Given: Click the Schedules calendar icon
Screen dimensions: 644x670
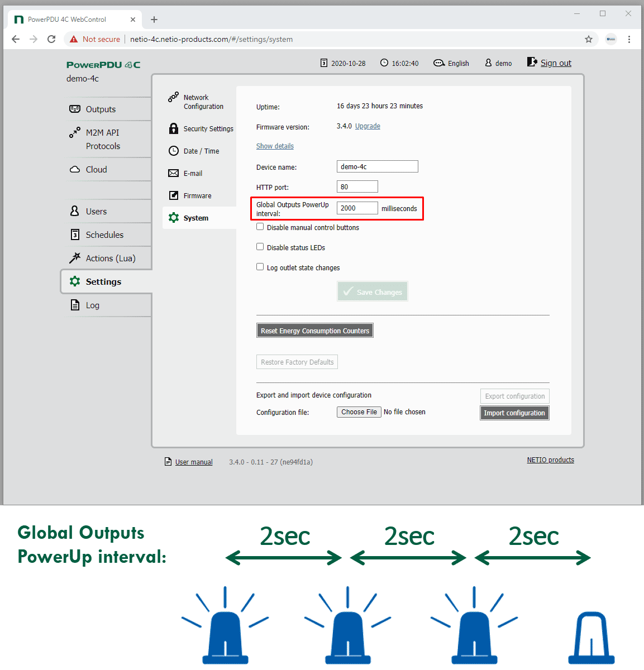Looking at the screenshot, I should pyautogui.click(x=75, y=234).
